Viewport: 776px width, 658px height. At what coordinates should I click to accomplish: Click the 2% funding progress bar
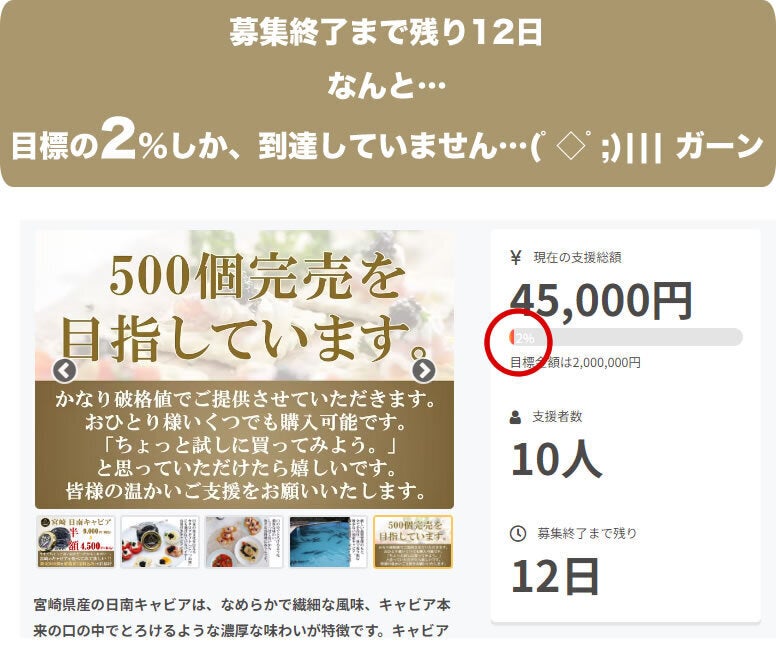(626, 337)
